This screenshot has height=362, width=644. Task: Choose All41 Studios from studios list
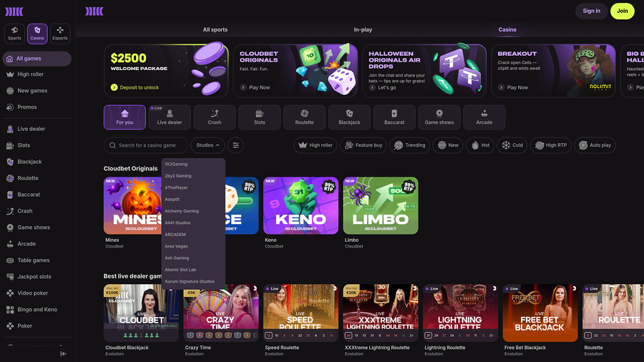coord(193,223)
